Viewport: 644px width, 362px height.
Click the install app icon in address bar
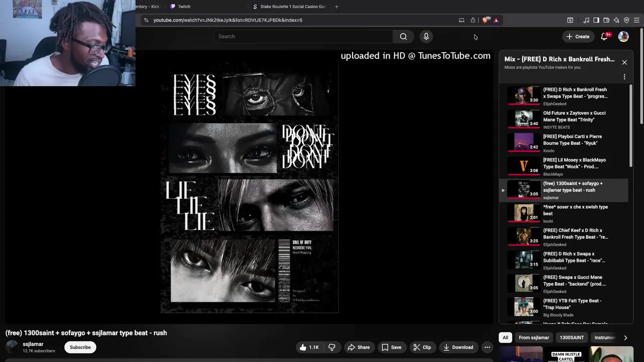tap(461, 20)
